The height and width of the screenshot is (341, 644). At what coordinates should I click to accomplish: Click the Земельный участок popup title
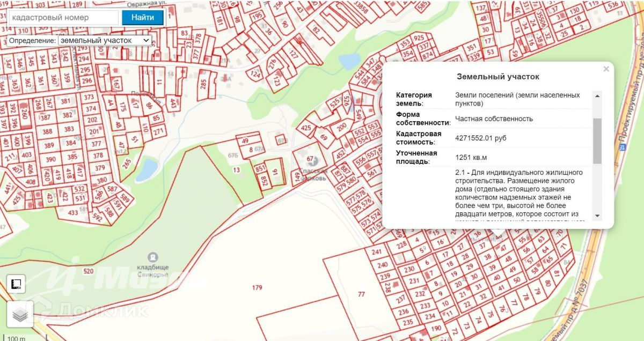(497, 77)
